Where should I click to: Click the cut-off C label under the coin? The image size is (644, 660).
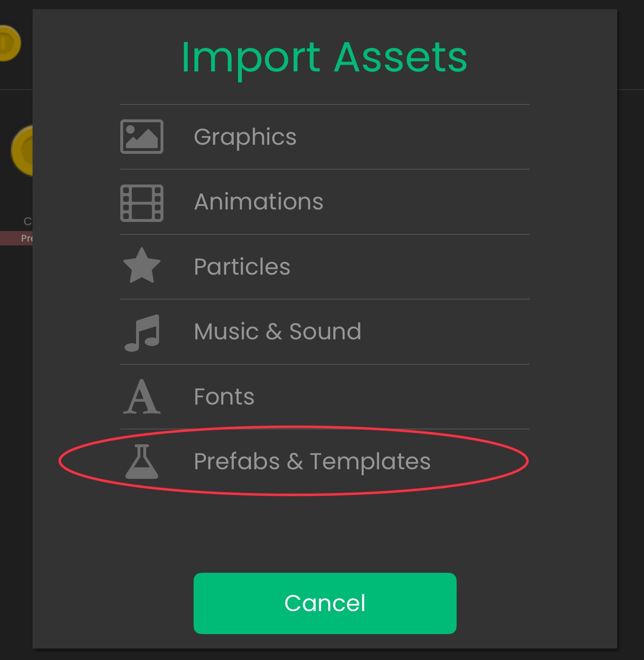click(28, 221)
